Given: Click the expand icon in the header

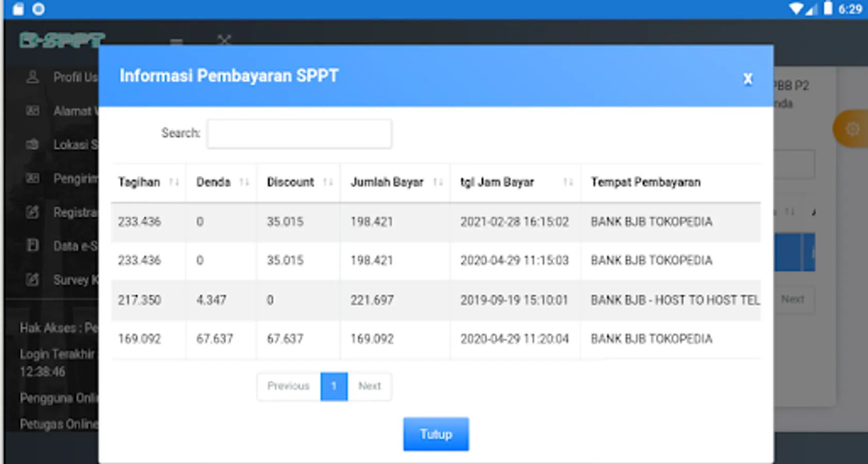Looking at the screenshot, I should [x=224, y=40].
